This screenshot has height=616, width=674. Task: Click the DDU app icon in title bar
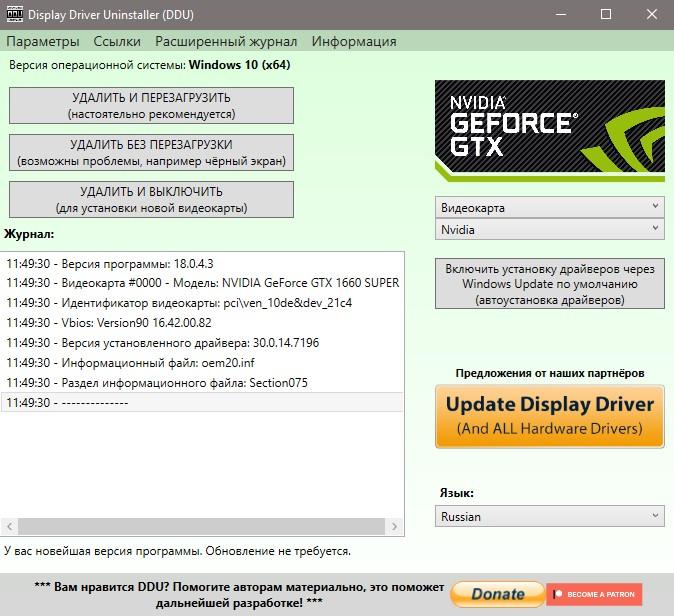[14, 14]
